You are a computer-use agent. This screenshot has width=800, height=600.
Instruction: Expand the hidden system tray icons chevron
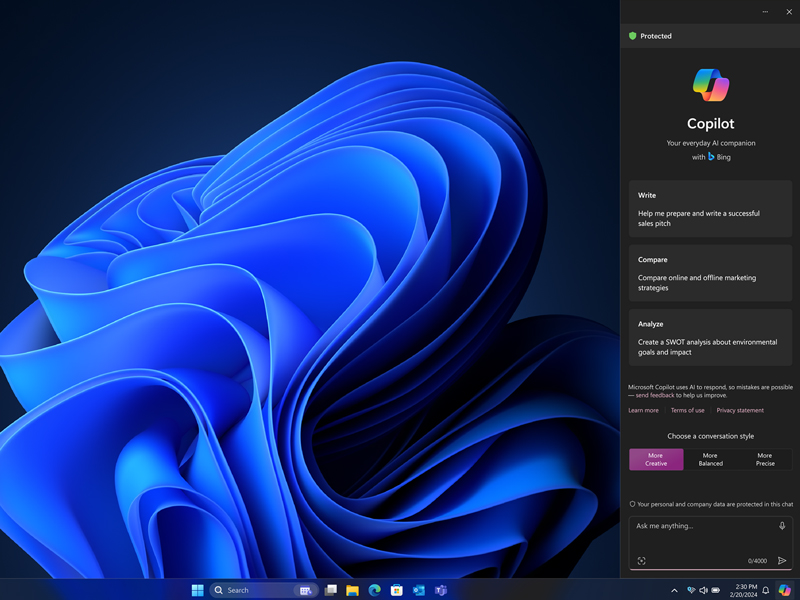674,590
